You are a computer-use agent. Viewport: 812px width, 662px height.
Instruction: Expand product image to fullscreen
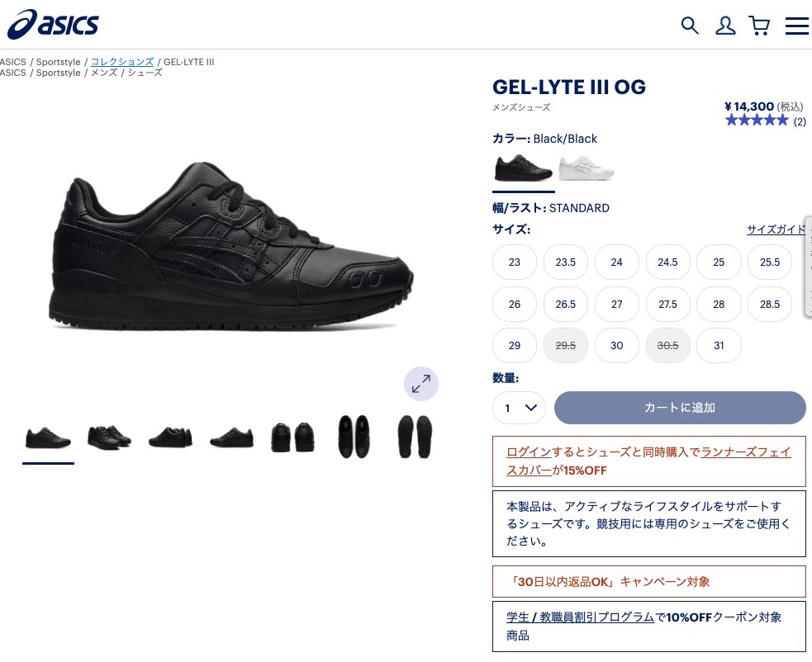421,384
